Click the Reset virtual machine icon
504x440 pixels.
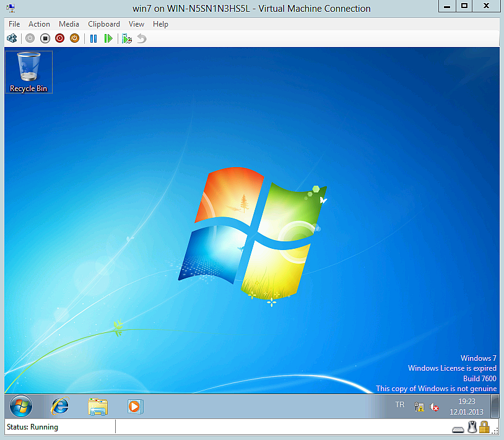[108, 38]
